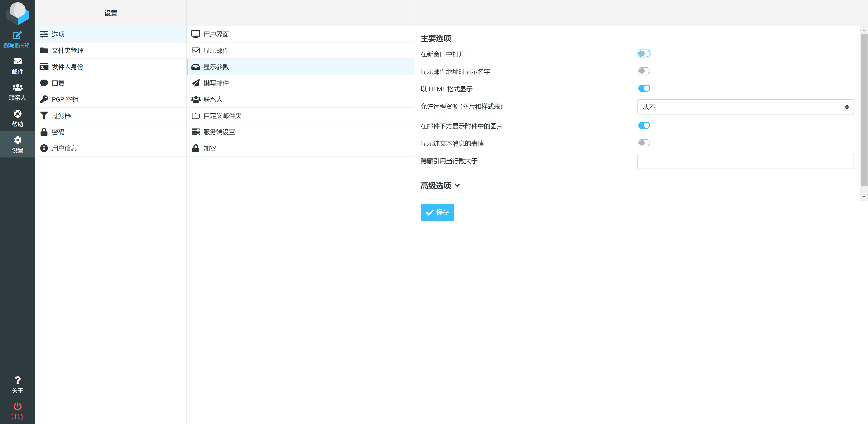Select 文件夹管理 in settings menu
The height and width of the screenshot is (424, 868).
point(67,51)
